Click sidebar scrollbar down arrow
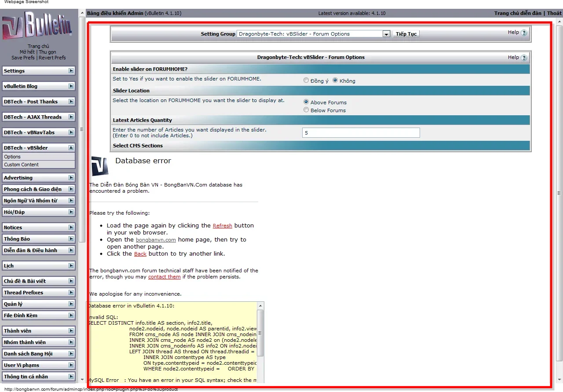The width and height of the screenshot is (563, 392). point(82,379)
